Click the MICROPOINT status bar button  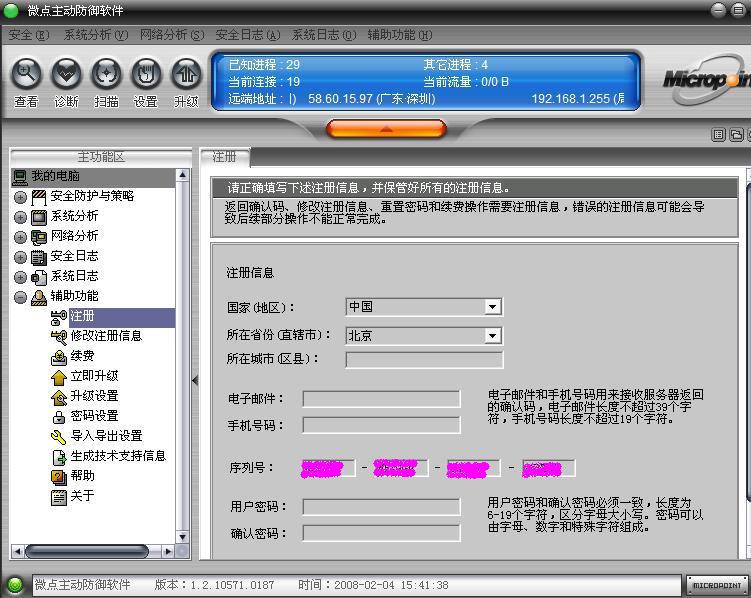pyautogui.click(x=717, y=585)
